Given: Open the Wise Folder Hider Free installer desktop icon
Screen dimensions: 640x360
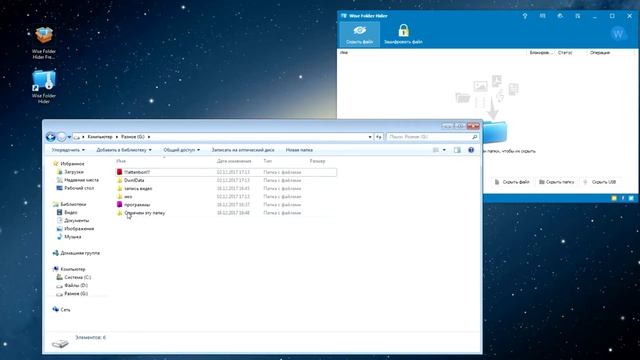Looking at the screenshot, I should tap(44, 43).
